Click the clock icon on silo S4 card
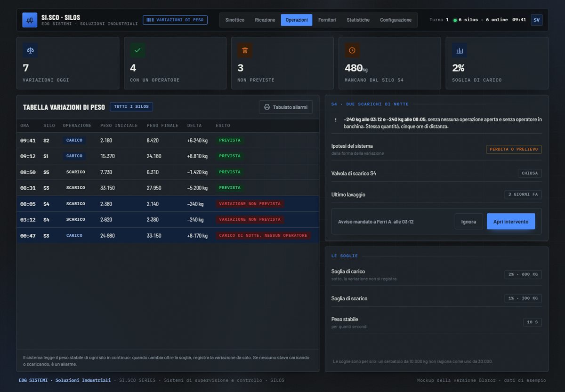Image resolution: width=565 pixels, height=392 pixels. (352, 50)
